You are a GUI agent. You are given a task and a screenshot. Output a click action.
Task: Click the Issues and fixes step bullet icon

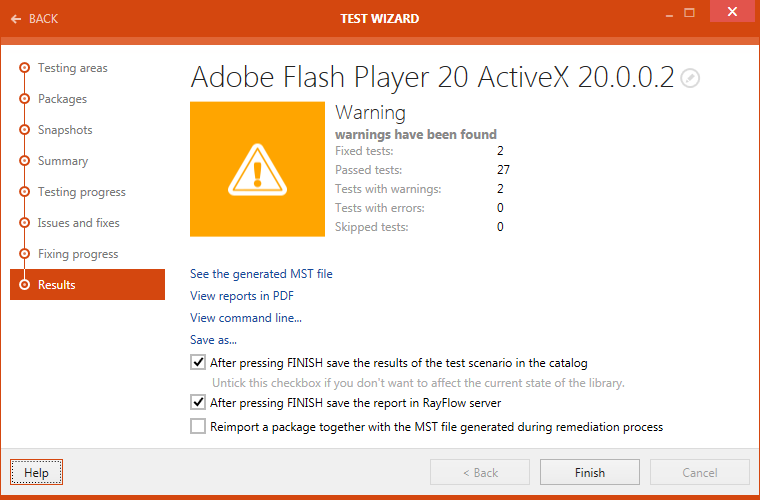tap(24, 223)
